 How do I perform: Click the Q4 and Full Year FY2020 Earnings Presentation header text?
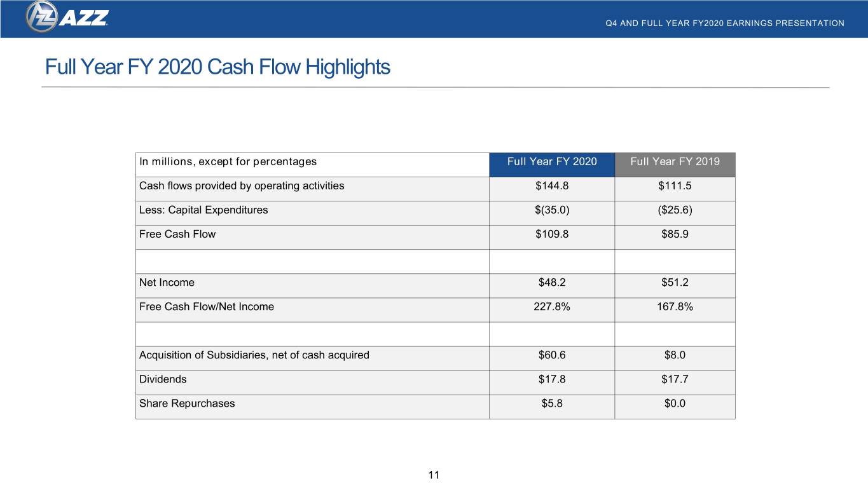tap(725, 24)
